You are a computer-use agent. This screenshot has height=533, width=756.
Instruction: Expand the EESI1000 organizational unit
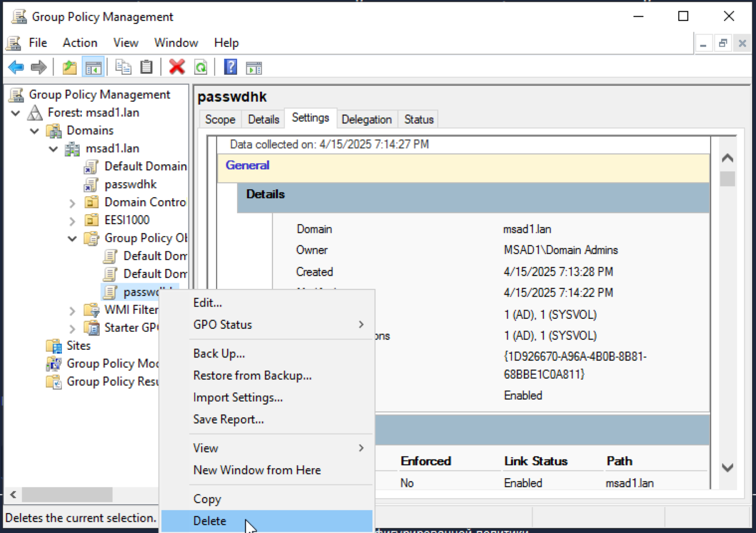(72, 220)
